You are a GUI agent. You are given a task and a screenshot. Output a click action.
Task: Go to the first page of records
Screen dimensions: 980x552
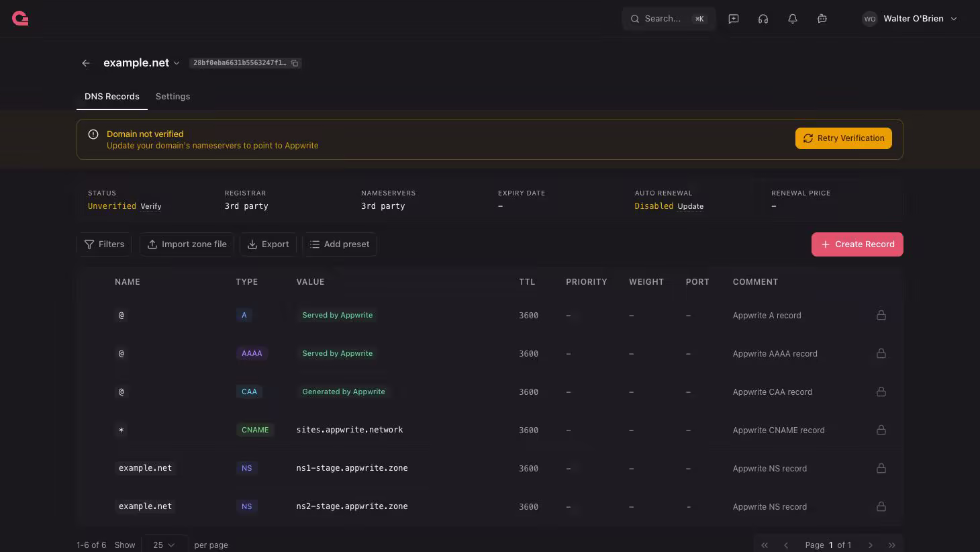click(765, 545)
